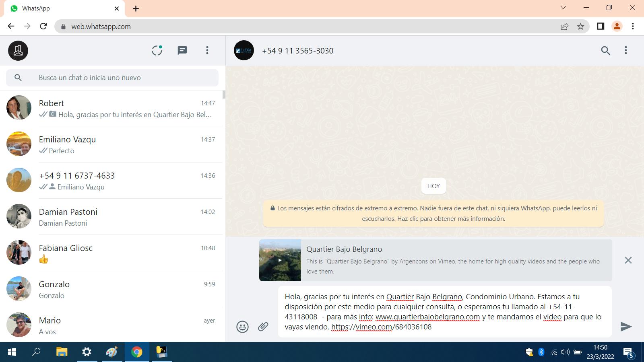Click the Flexa contact avatar in header
Image resolution: width=644 pixels, height=362 pixels.
[x=244, y=51]
